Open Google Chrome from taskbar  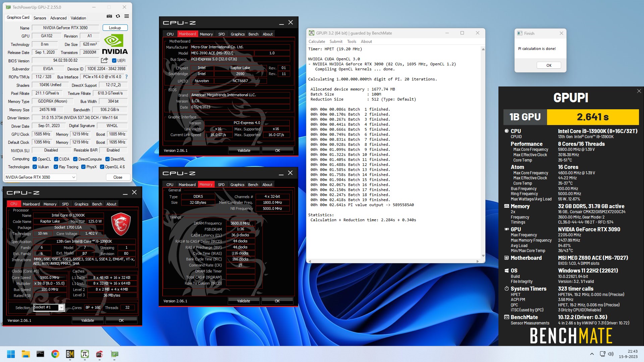point(55,354)
